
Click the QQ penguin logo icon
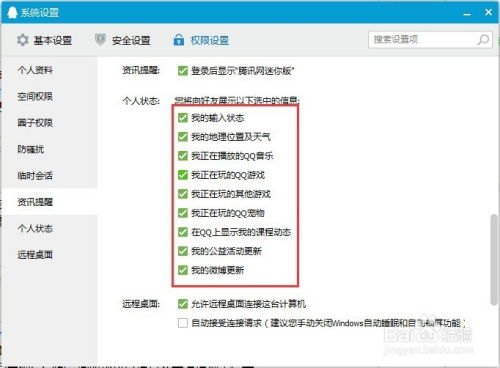pyautogui.click(x=12, y=12)
